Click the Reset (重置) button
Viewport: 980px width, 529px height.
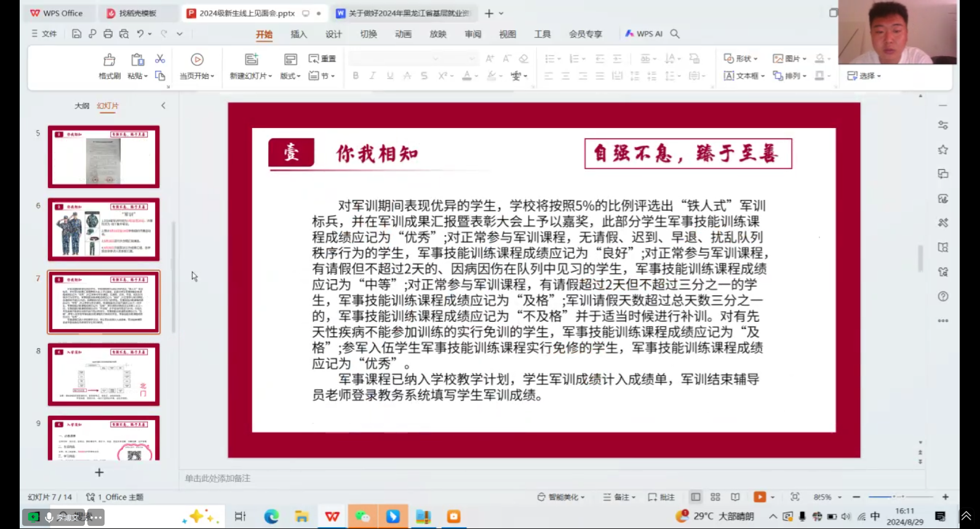click(x=323, y=58)
